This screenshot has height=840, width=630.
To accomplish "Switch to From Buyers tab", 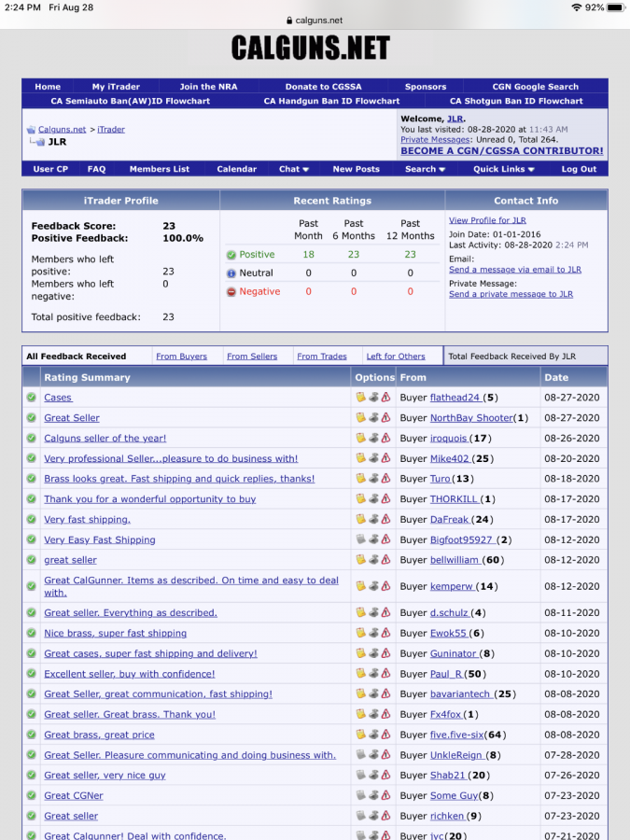I will [x=182, y=357].
